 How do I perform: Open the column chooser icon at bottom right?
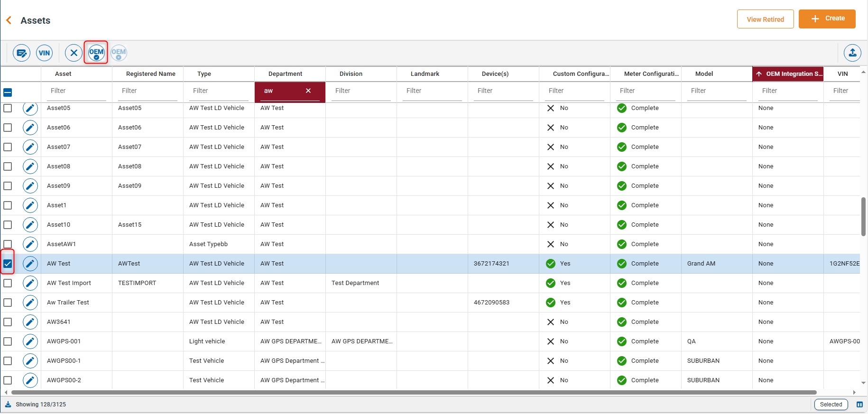tap(859, 405)
